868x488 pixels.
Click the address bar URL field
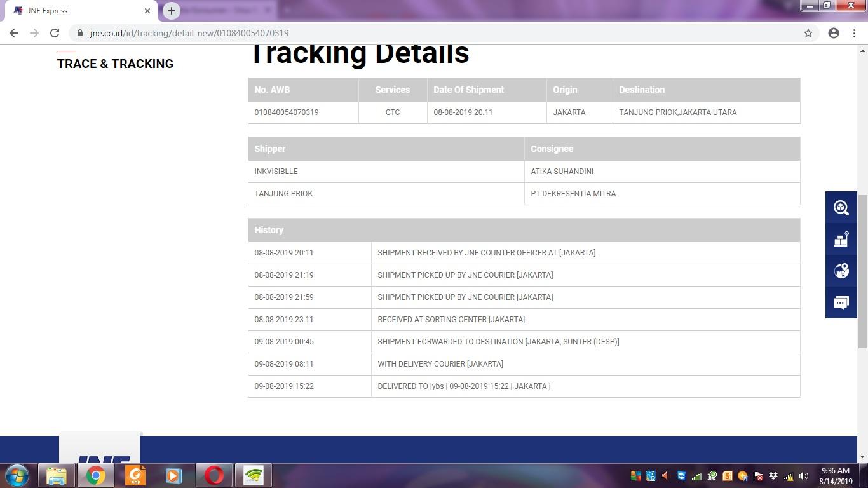[x=438, y=33]
